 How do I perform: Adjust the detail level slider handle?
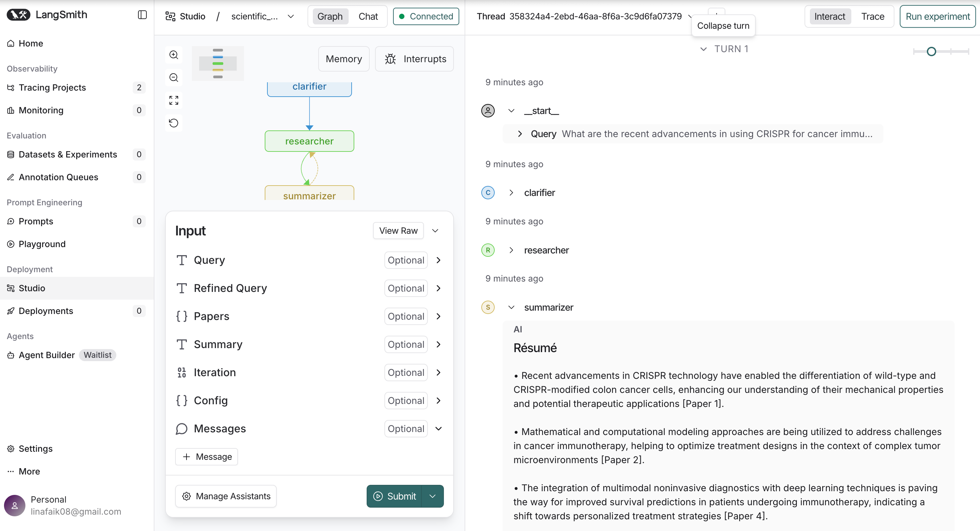[931, 51]
